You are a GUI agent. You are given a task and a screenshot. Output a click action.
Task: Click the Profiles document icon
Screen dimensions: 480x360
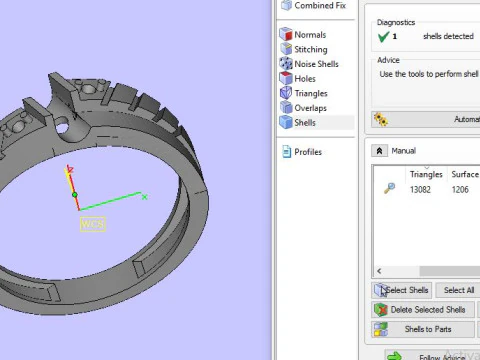click(x=286, y=151)
